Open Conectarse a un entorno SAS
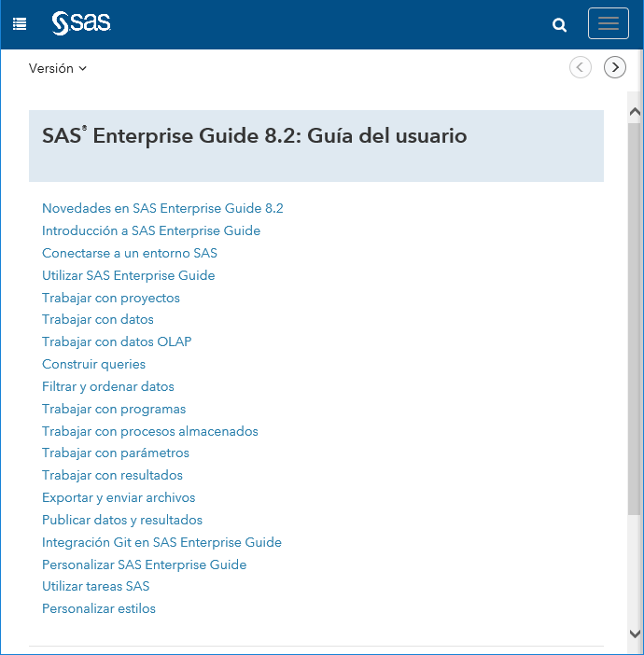The width and height of the screenshot is (644, 655). pos(130,253)
